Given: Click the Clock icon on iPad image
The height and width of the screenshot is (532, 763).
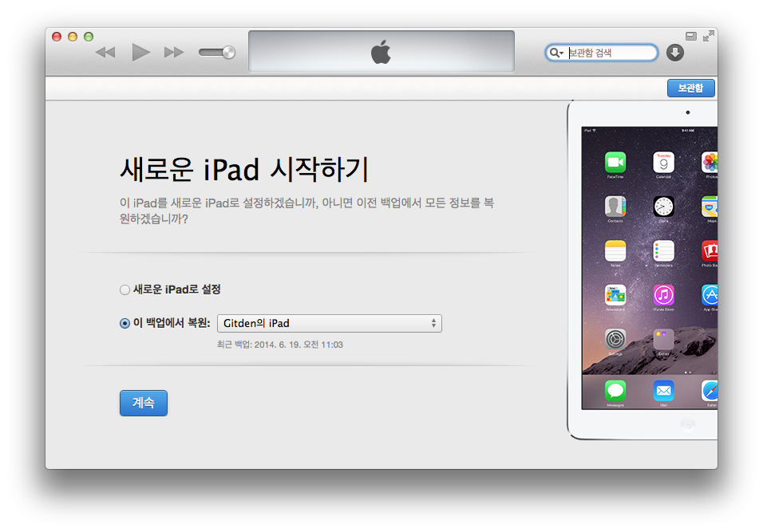Looking at the screenshot, I should pyautogui.click(x=663, y=207).
